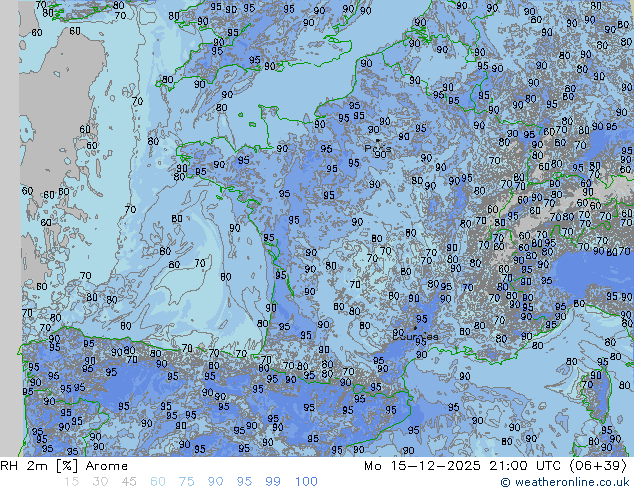Click the legend value 15

coord(71,482)
